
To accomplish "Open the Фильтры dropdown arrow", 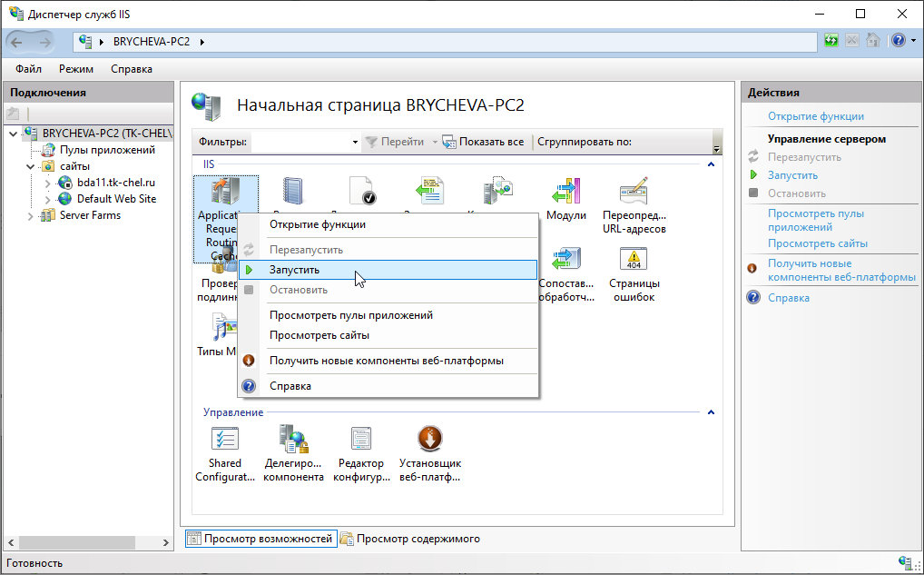I will tap(355, 142).
